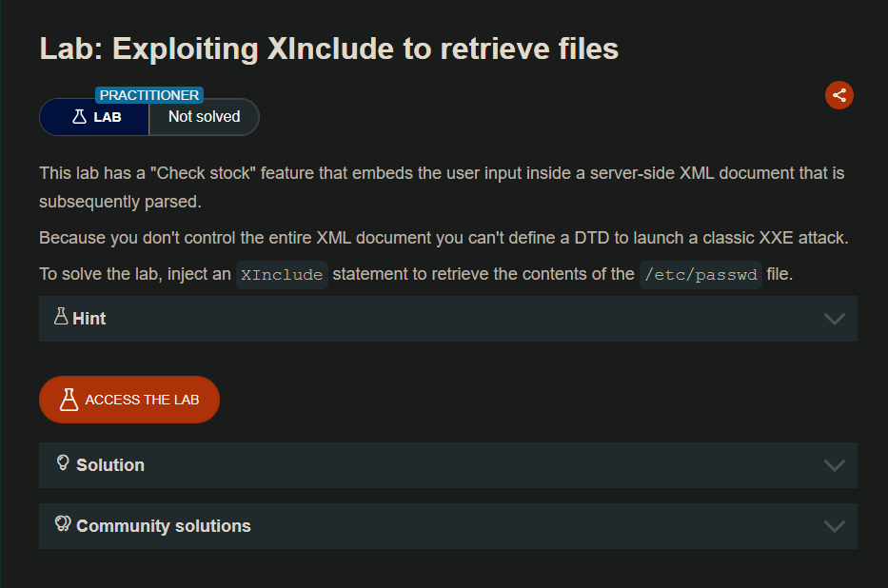Image resolution: width=888 pixels, height=588 pixels.
Task: Click the flask icon beside Hint
Action: 61,317
